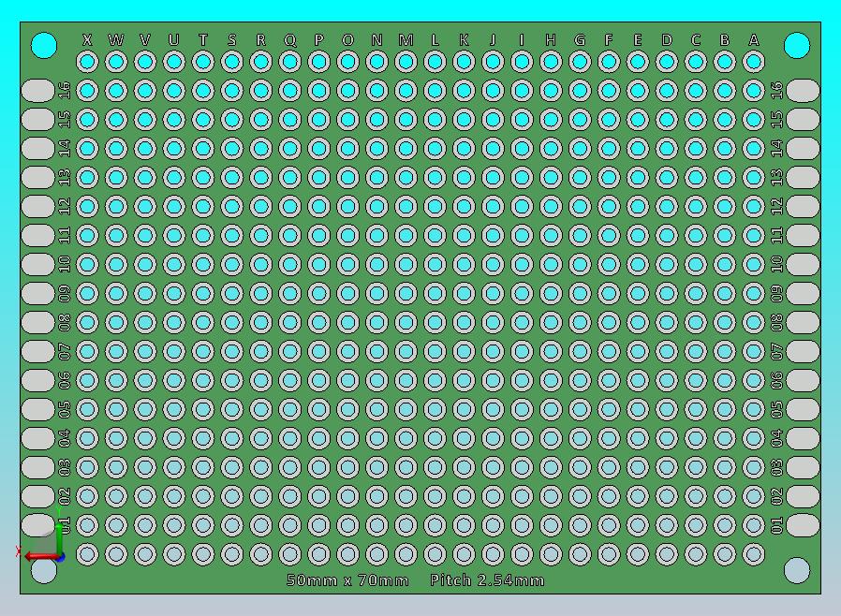
Task: Click the Pitch 2.54mm silkscreen text
Action: (487, 580)
